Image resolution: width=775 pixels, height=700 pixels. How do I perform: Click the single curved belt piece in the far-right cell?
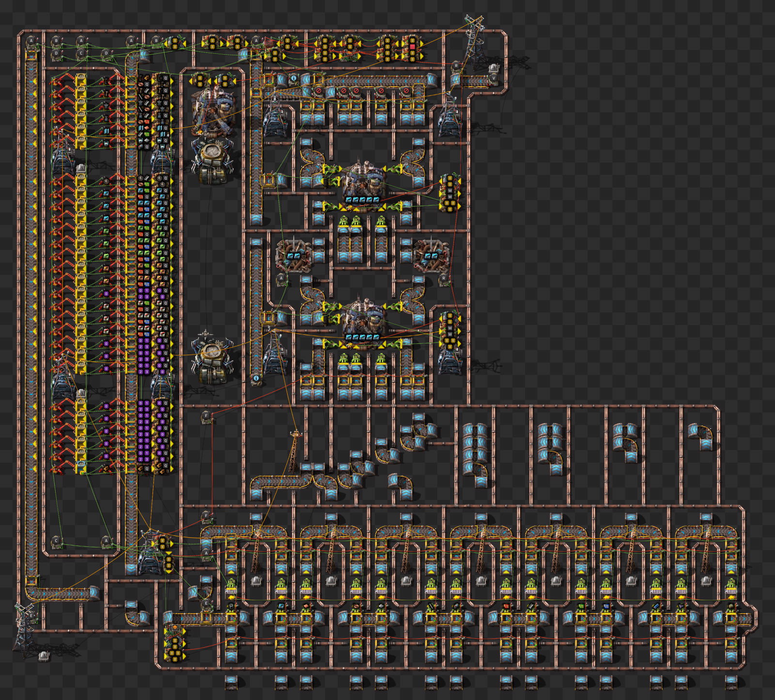pos(700,437)
